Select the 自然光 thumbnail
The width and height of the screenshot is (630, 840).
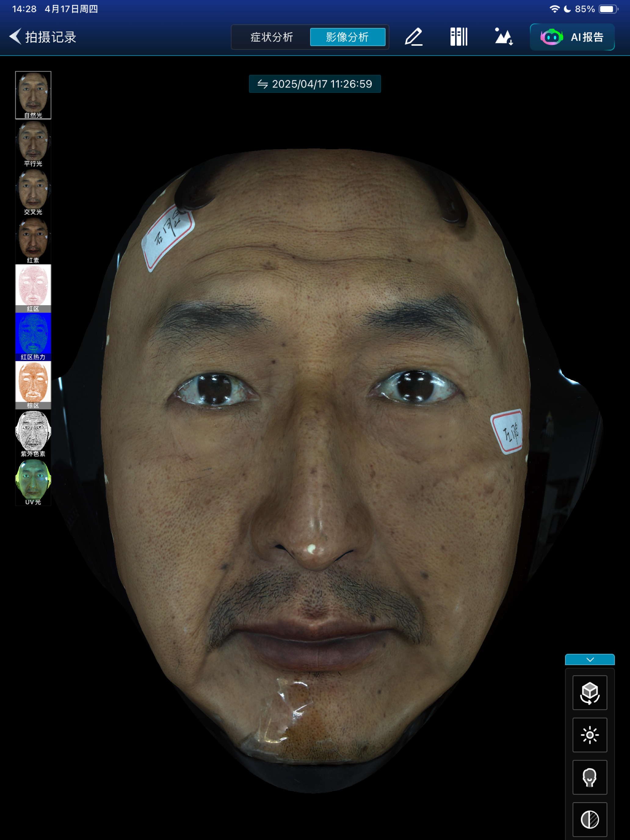click(33, 95)
